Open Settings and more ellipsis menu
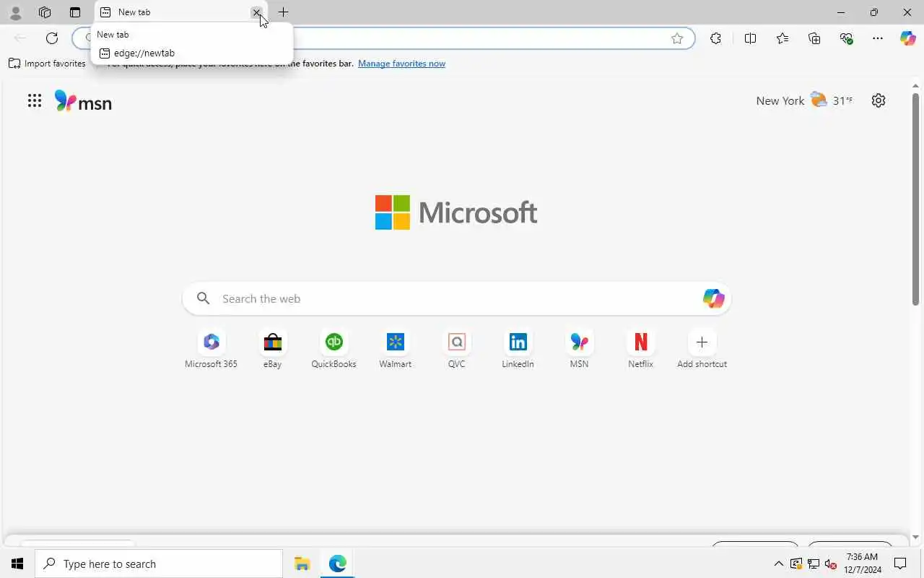The height and width of the screenshot is (578, 924). 878,38
